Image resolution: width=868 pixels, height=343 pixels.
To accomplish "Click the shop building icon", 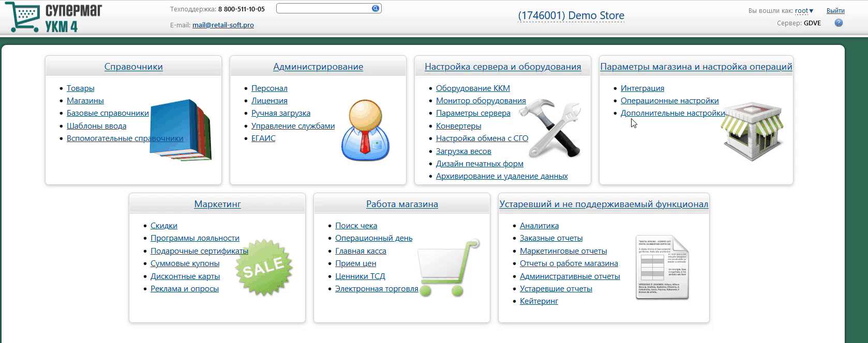I will (x=753, y=132).
